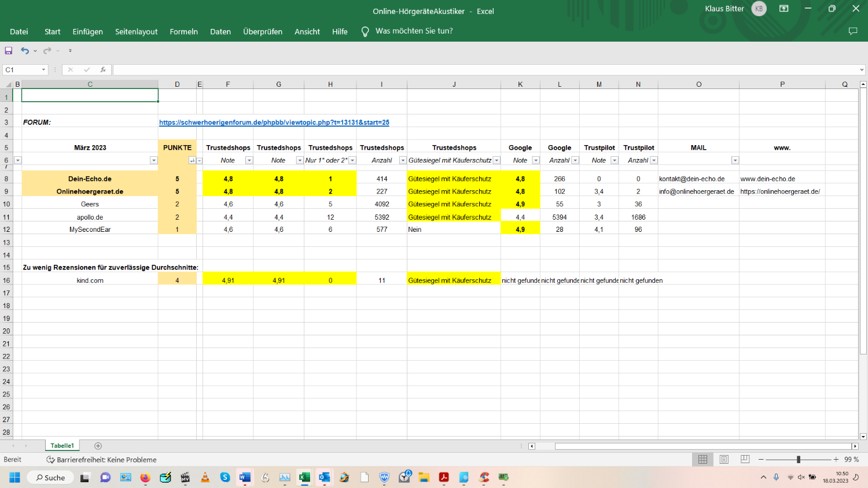This screenshot has width=868, height=488.
Task: Open the Einfügen ribbon tab
Action: [87, 32]
